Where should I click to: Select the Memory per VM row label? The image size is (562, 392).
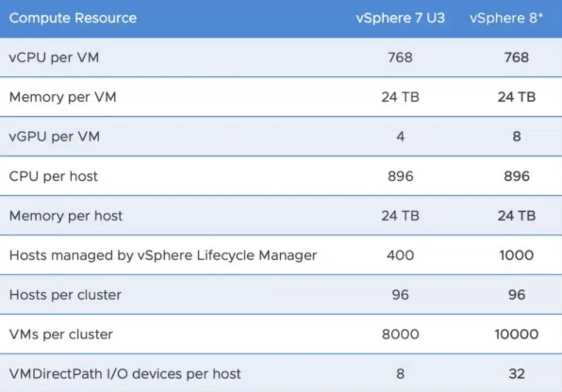click(x=63, y=97)
